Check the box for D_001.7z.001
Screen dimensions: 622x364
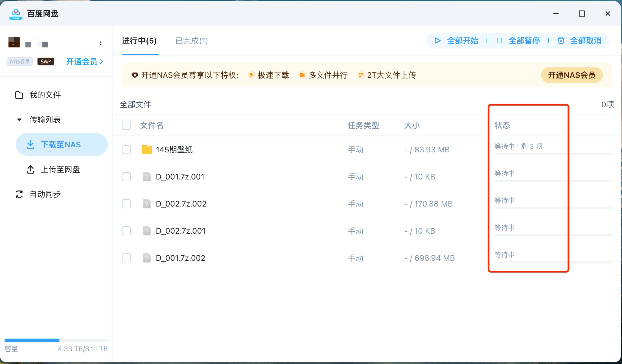pos(126,177)
